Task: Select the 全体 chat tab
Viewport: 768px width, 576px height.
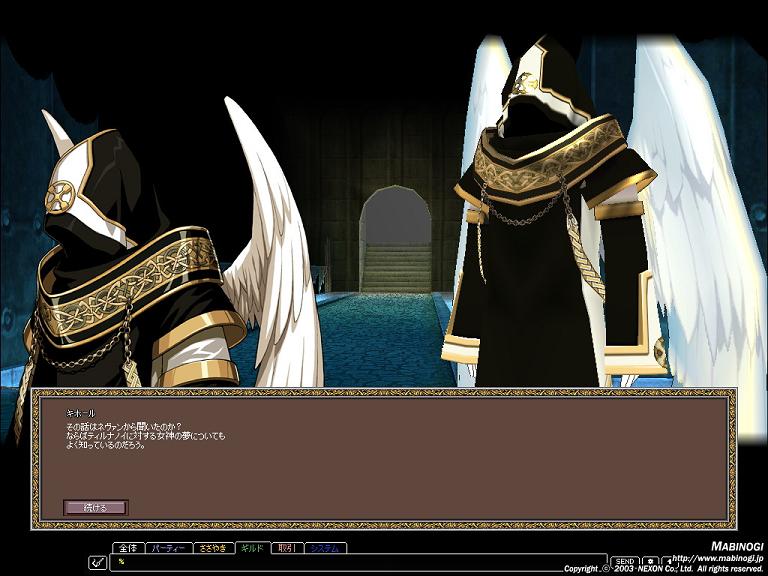Action: pos(128,548)
